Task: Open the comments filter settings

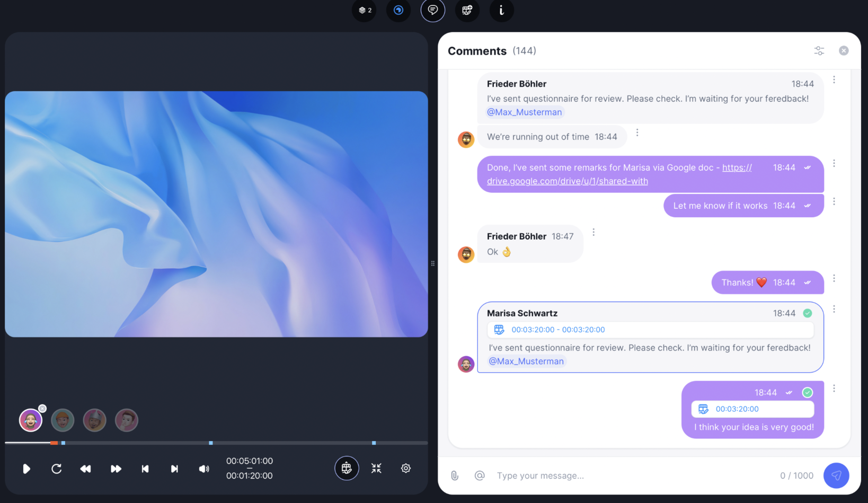Action: tap(819, 51)
